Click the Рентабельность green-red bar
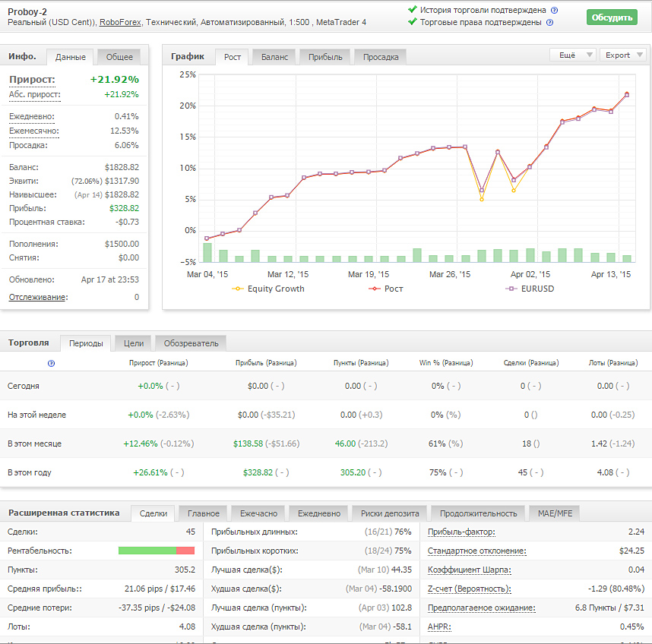 tap(157, 551)
